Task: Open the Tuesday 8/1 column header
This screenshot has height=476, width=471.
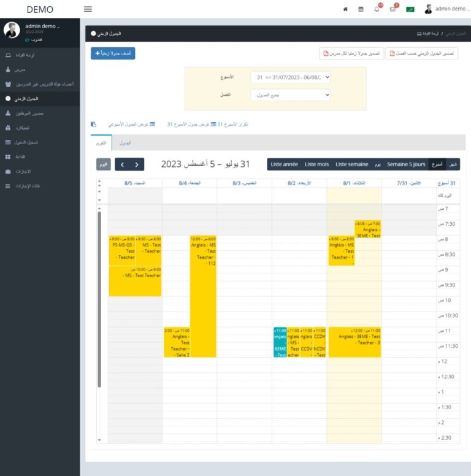Action: [x=354, y=183]
